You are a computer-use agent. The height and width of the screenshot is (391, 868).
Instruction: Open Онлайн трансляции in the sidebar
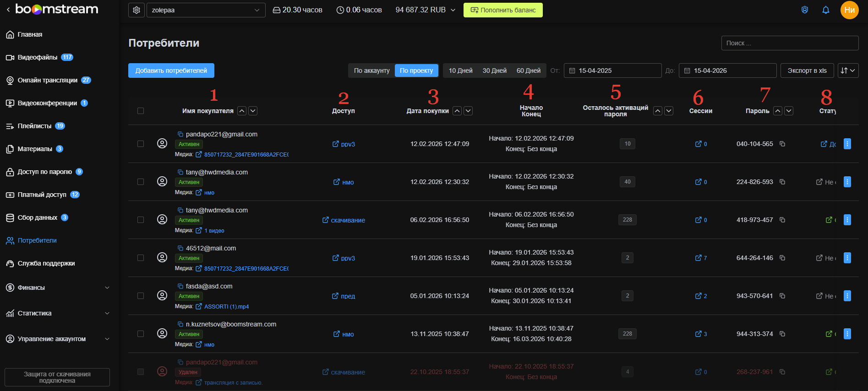(x=48, y=80)
